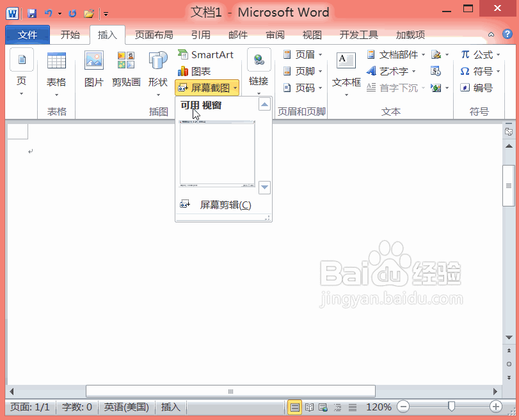Open the 页眉 header dropdown
This screenshot has height=420, width=519.
(x=303, y=54)
